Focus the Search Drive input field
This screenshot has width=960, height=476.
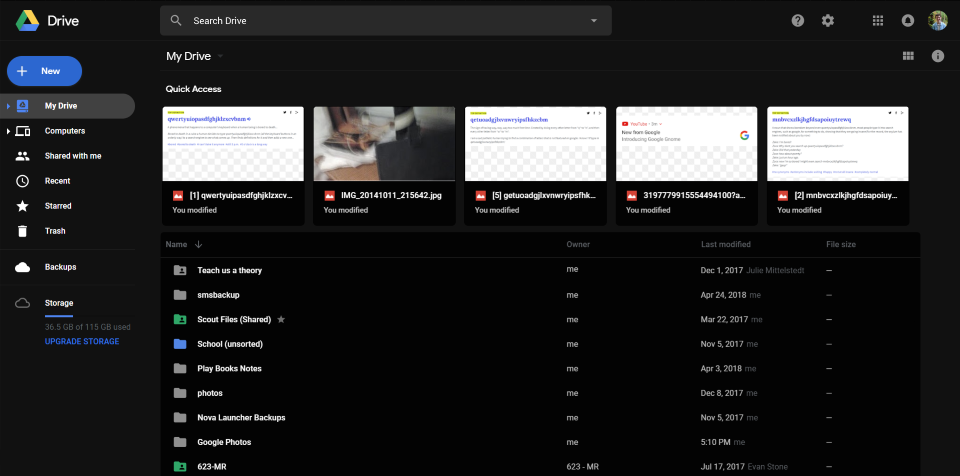[386, 20]
